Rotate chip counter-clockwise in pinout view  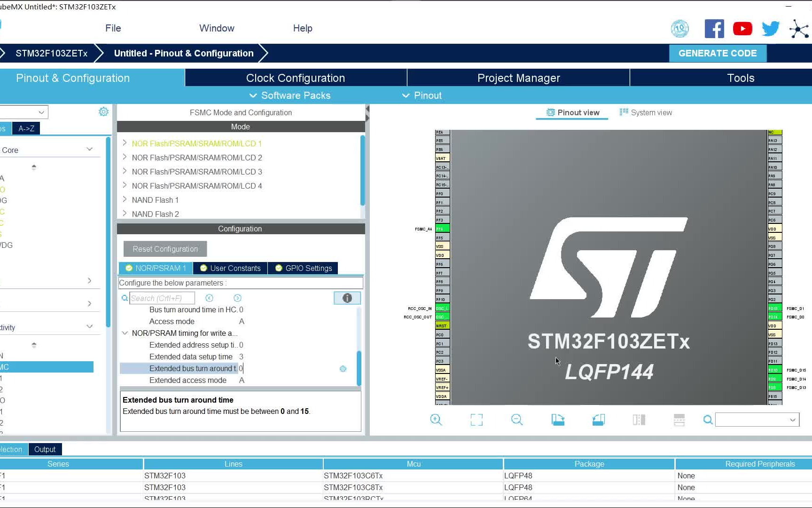pos(598,420)
